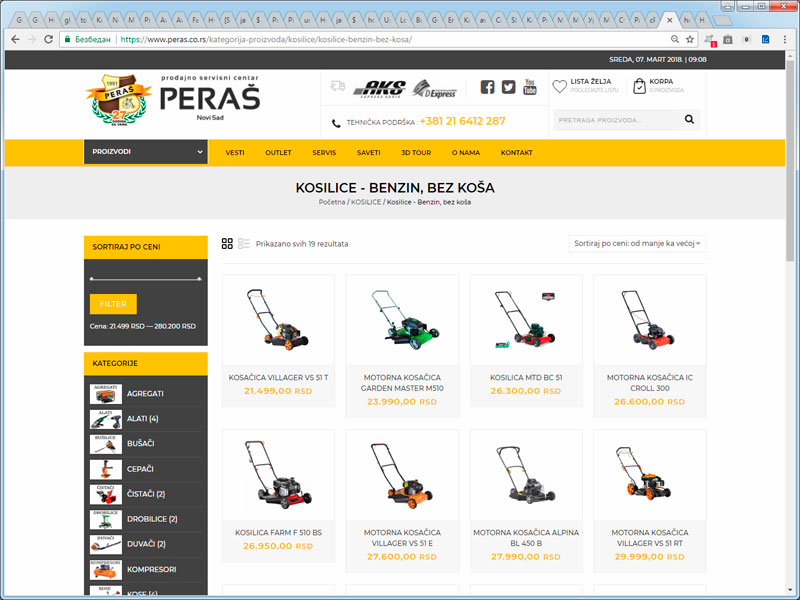The image size is (800, 600).
Task: Open Alpina BL 450 B mower image
Action: 526,474
